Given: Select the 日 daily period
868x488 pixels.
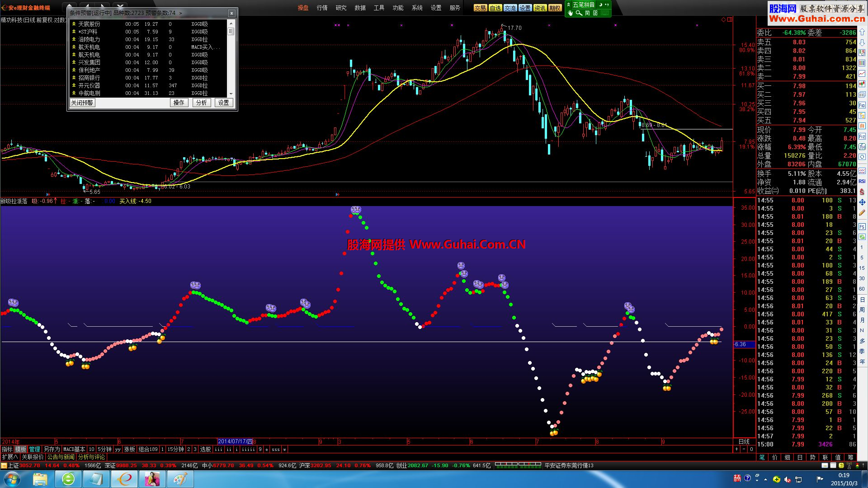Looking at the screenshot, I should tap(862, 300).
